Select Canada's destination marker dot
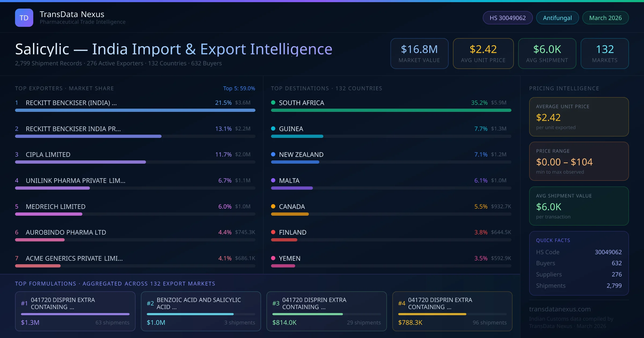 pyautogui.click(x=273, y=207)
